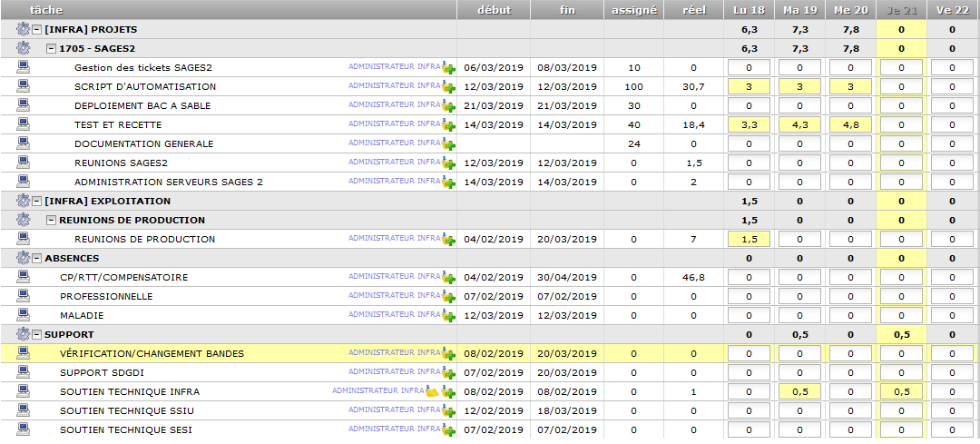Click the computer icon for SCRIPT D'AUTOMATISATION

[23, 86]
